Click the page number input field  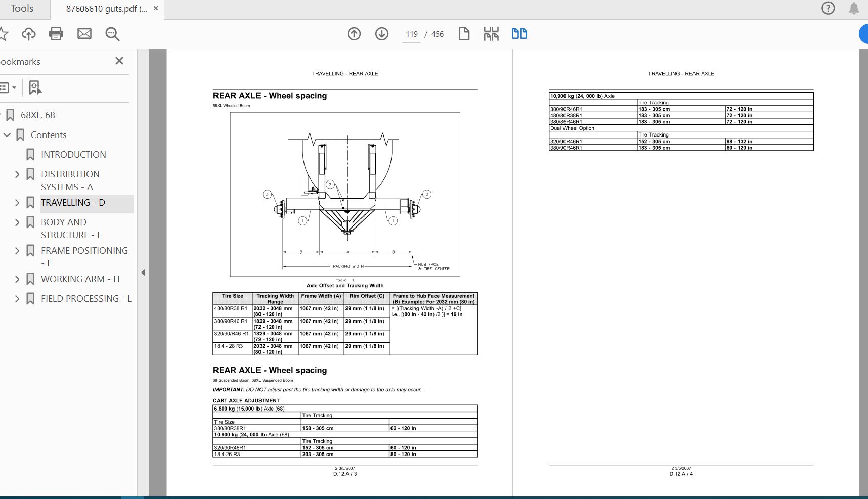click(x=411, y=34)
